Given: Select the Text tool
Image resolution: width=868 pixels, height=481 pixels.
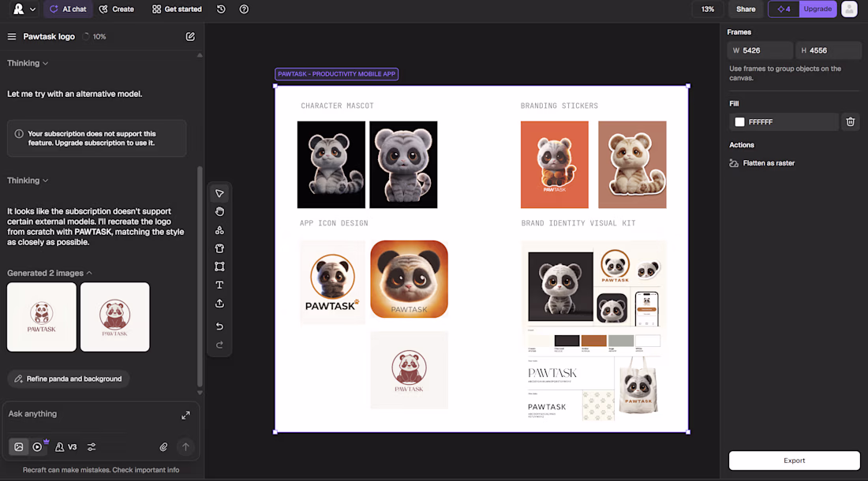Looking at the screenshot, I should (x=219, y=285).
